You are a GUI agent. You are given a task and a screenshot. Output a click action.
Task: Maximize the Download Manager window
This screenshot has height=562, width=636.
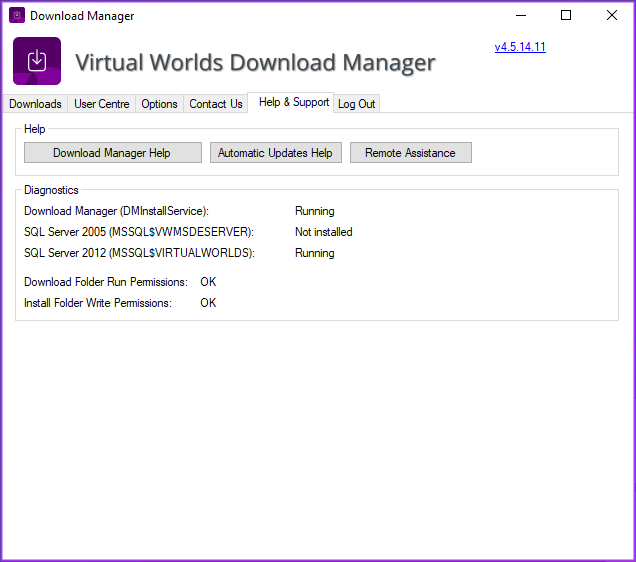click(566, 15)
